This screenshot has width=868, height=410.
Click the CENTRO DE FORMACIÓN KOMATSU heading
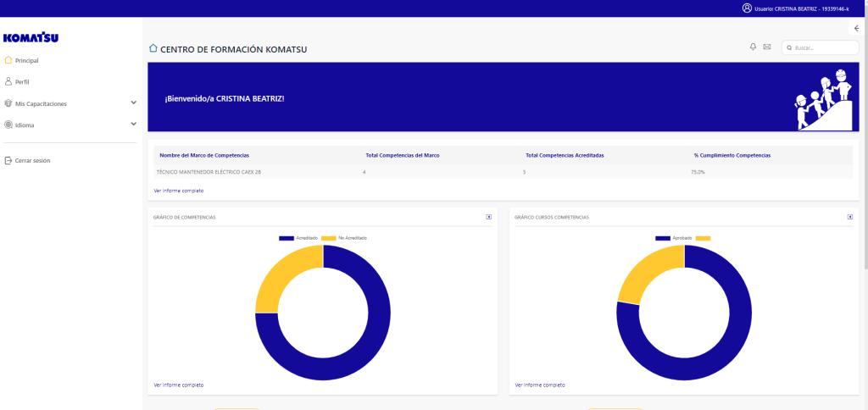pyautogui.click(x=234, y=49)
